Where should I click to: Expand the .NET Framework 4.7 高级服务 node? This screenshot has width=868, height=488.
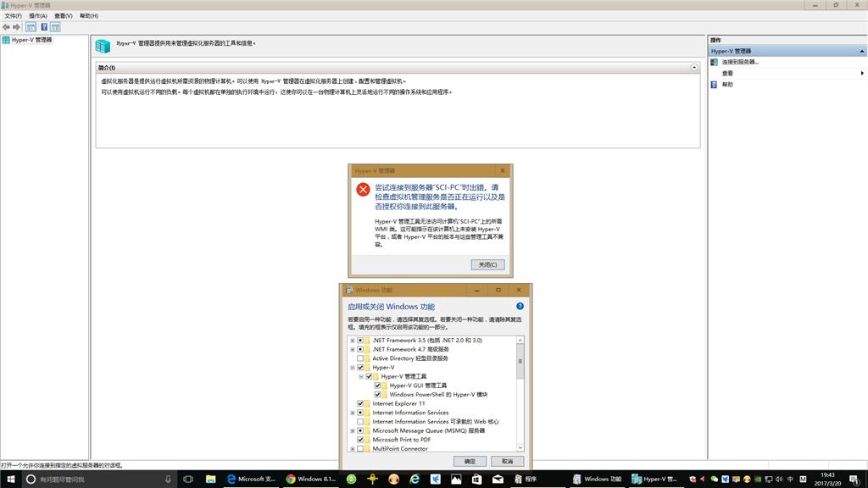point(353,349)
